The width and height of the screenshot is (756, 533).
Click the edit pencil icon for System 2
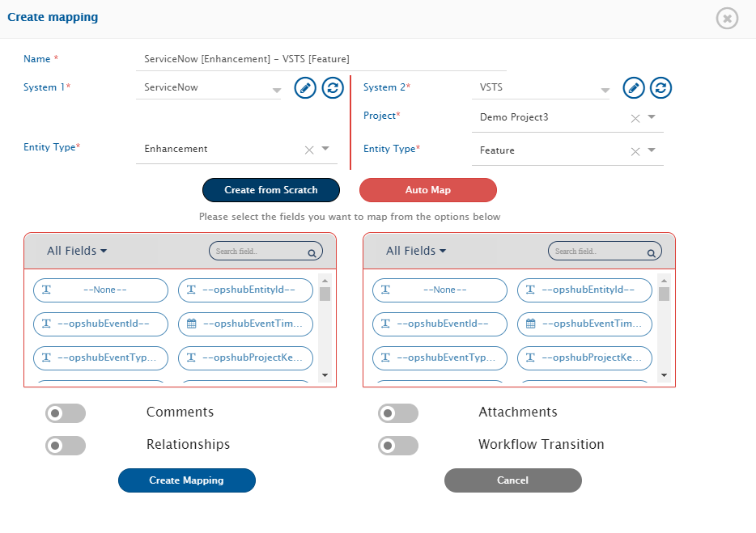click(634, 88)
